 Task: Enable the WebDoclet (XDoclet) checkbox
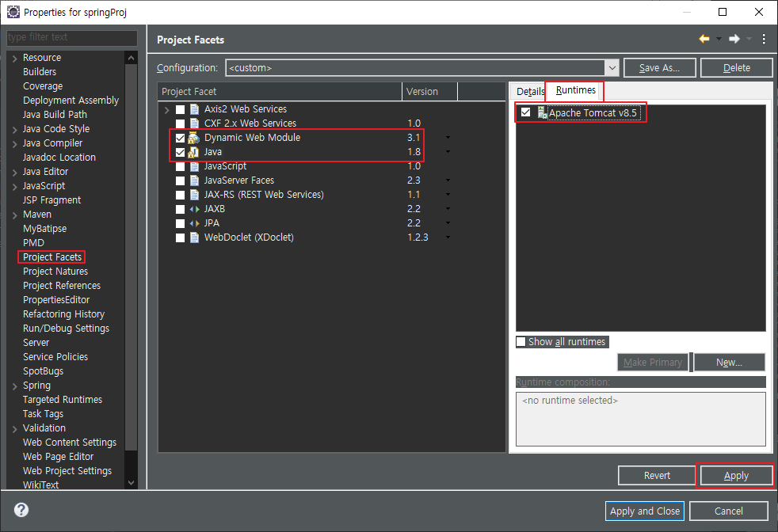[180, 238]
